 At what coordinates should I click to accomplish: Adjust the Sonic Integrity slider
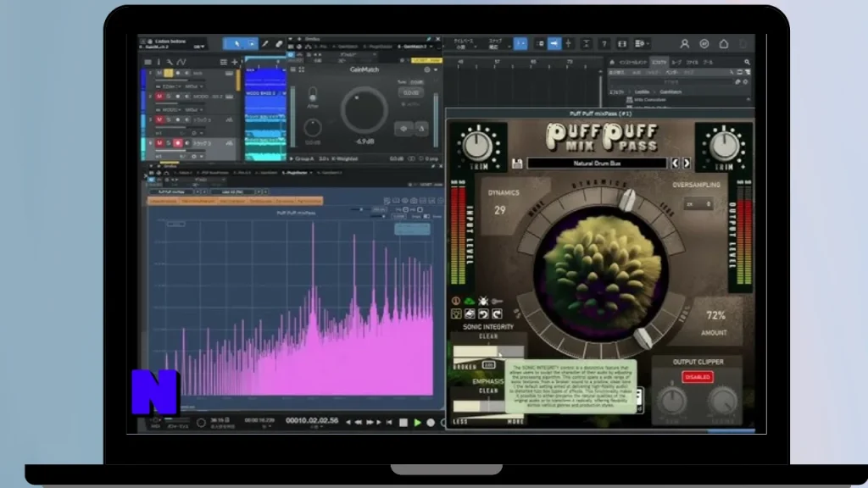click(487, 352)
